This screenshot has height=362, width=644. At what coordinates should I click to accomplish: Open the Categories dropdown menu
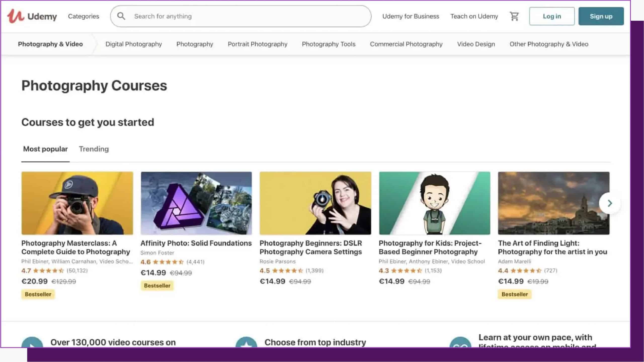[x=84, y=16]
